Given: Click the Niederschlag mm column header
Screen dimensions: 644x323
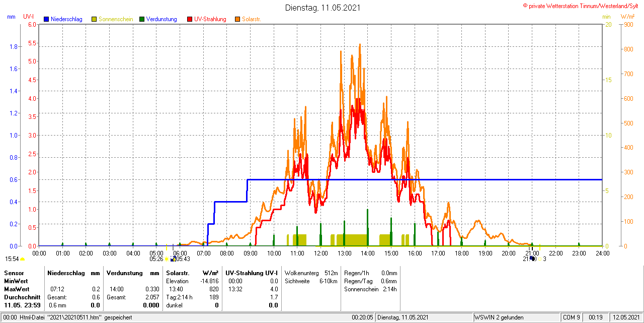Looking at the screenshot, I should coord(73,273).
